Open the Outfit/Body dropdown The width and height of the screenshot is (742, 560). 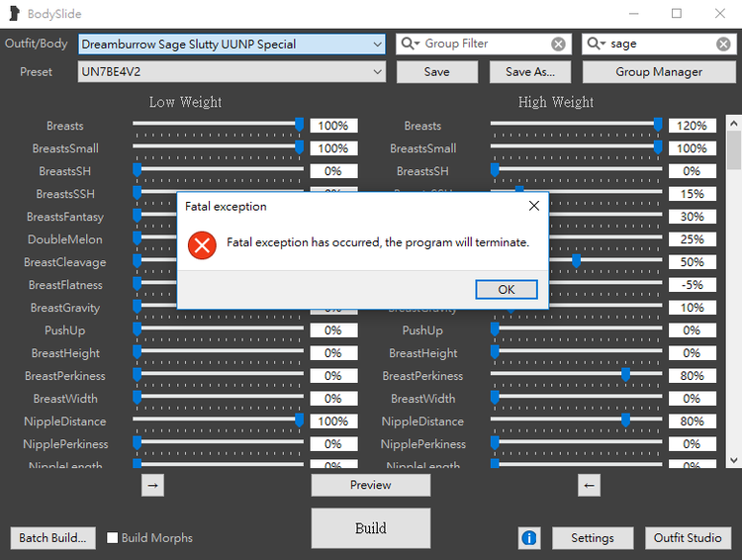[232, 44]
